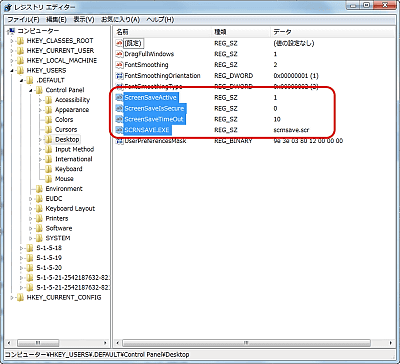
Task: Click the Printers folder icon
Action: click(39, 218)
